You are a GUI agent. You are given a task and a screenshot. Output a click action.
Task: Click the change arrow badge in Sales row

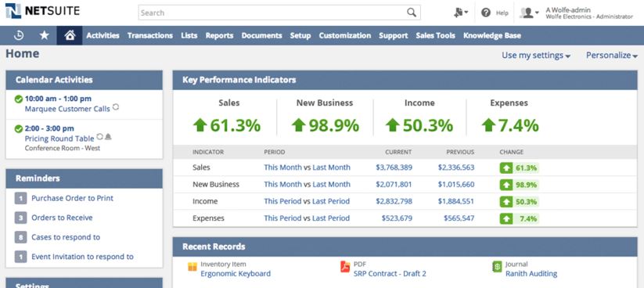pyautogui.click(x=506, y=167)
